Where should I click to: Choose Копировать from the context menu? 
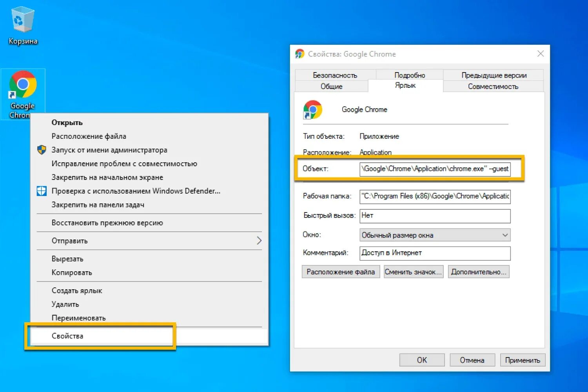(x=149, y=272)
